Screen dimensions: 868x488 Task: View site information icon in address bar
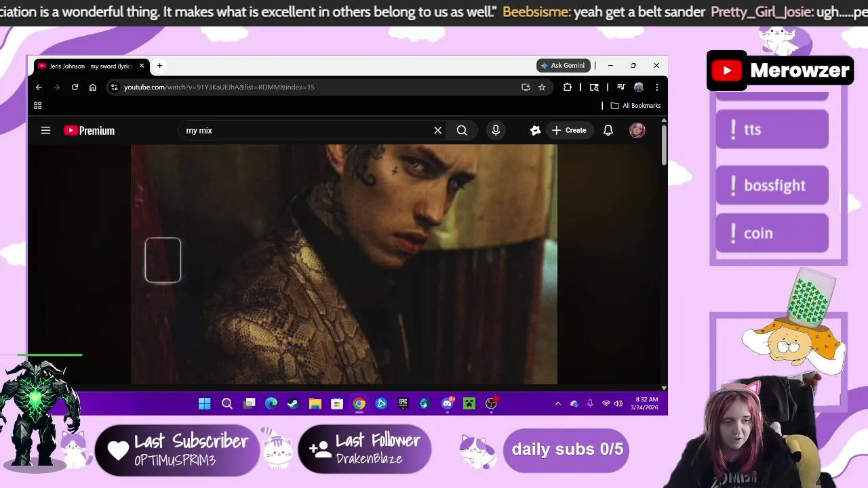coord(115,87)
